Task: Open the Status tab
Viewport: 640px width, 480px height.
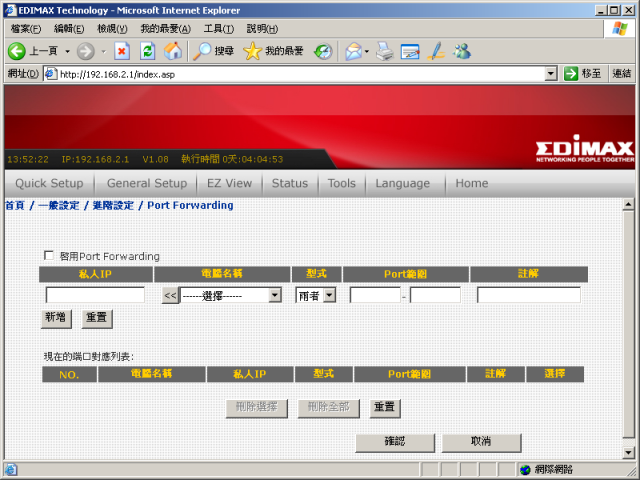Action: point(290,183)
